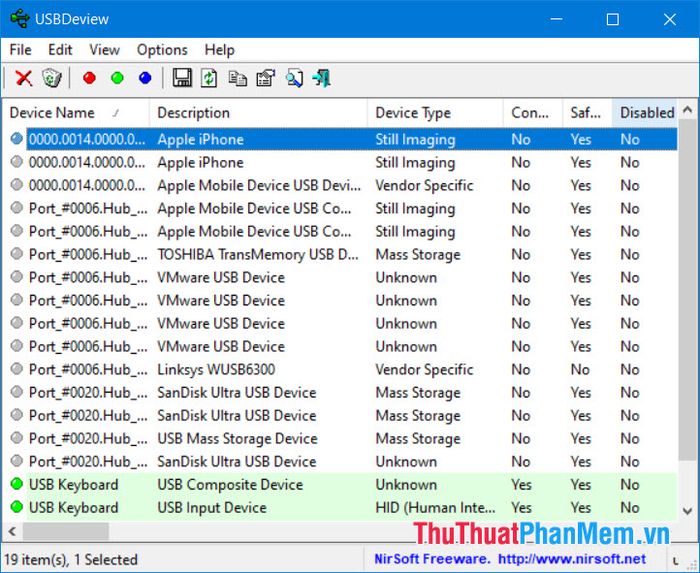Click green status dot of USB Input Device row
Screen dimensions: 700x573
point(17,507)
